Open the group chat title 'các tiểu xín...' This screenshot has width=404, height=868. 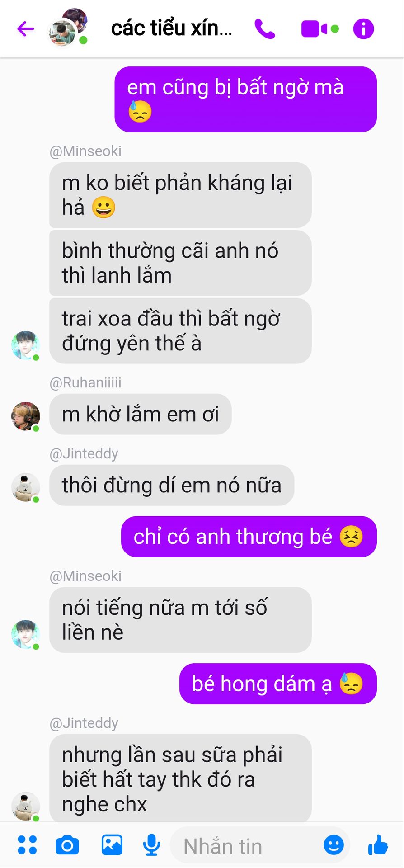click(172, 28)
